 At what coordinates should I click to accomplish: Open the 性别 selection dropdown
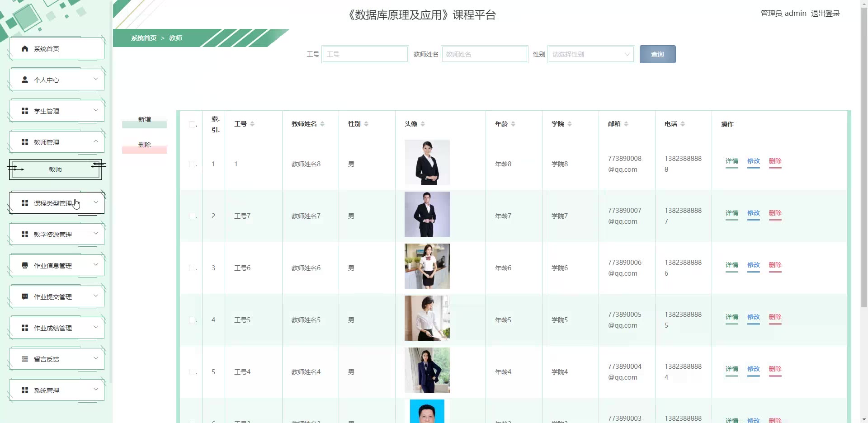(x=591, y=54)
